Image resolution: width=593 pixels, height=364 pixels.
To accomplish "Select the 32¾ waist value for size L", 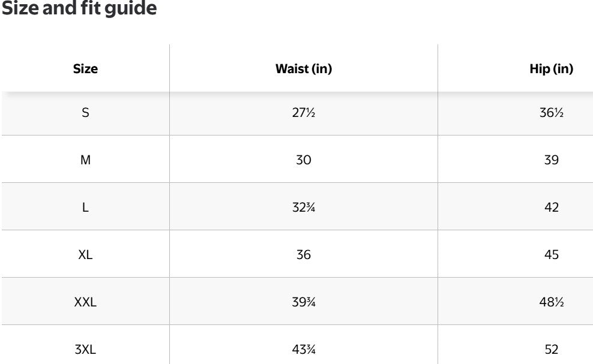I will point(303,207).
